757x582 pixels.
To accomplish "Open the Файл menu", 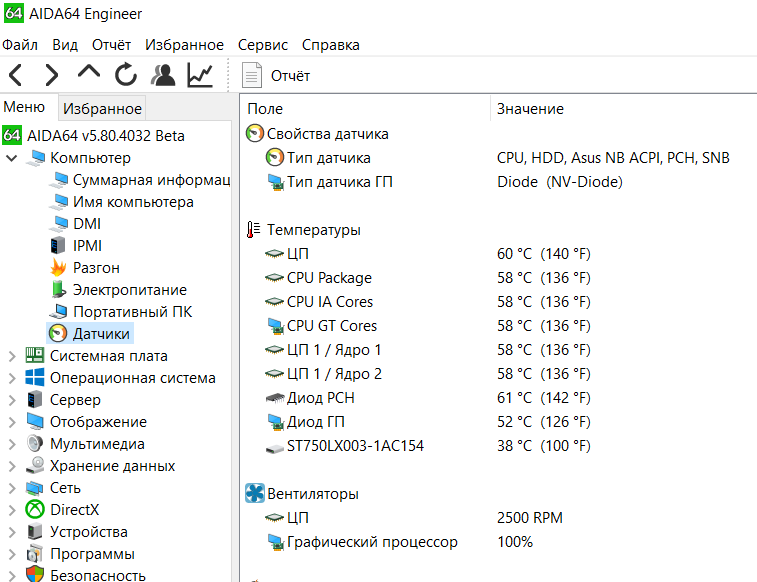I will (20, 45).
